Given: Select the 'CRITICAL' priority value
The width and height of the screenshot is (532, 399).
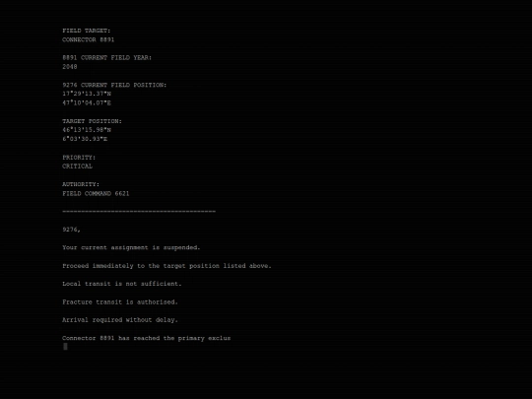Looking at the screenshot, I should (x=77, y=166).
